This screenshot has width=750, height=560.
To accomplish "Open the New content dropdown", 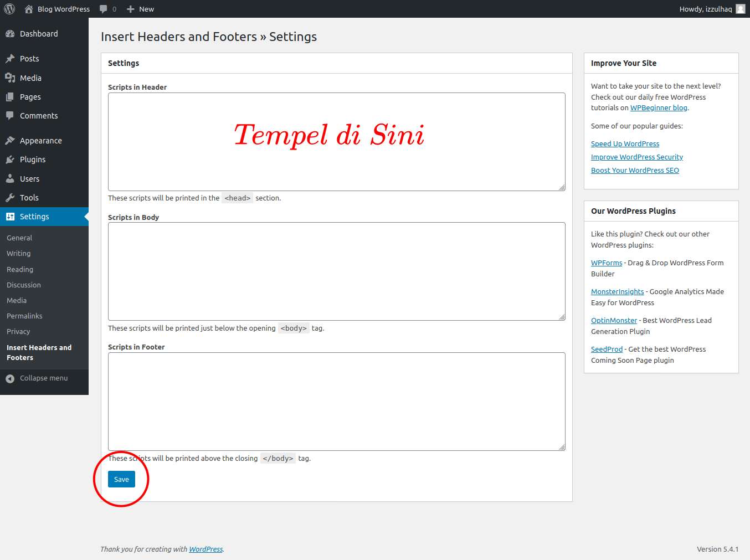I will click(x=140, y=9).
